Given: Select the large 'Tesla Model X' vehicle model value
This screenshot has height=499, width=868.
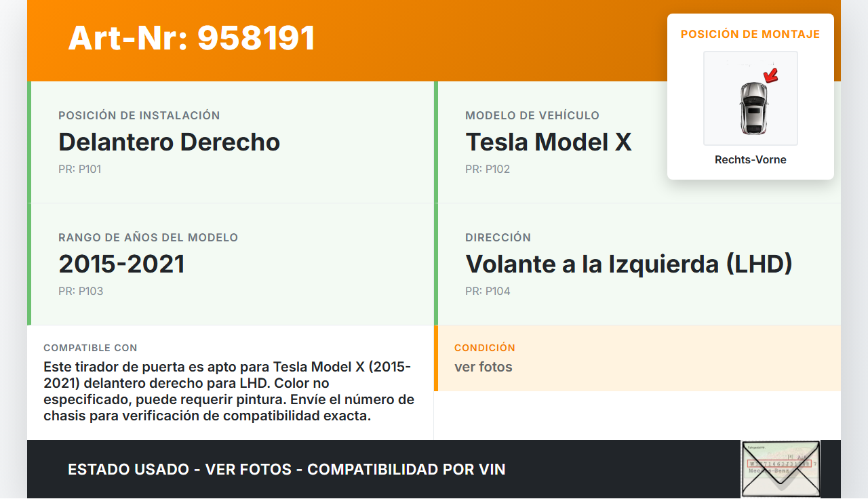Looking at the screenshot, I should (x=549, y=142).
